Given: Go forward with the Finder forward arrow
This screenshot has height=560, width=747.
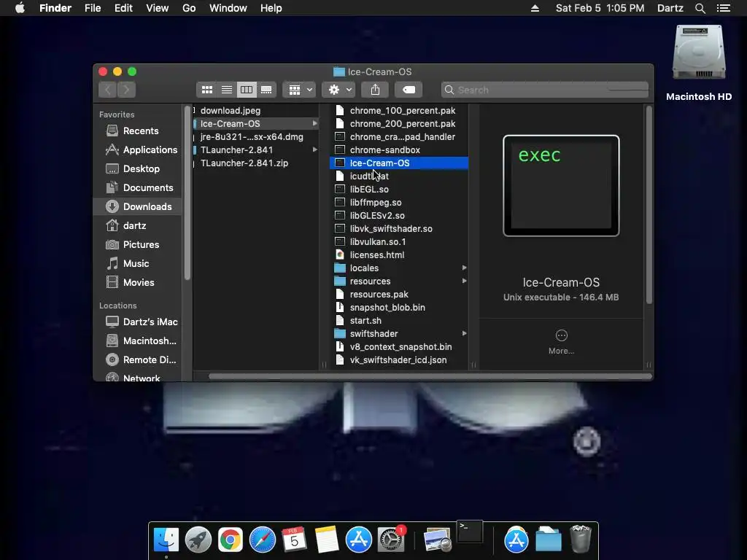Looking at the screenshot, I should [127, 90].
